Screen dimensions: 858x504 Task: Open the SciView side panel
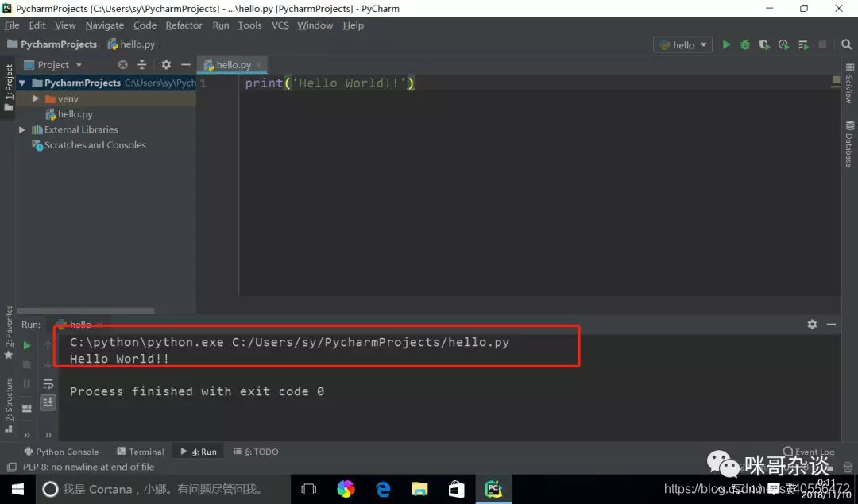(x=849, y=83)
